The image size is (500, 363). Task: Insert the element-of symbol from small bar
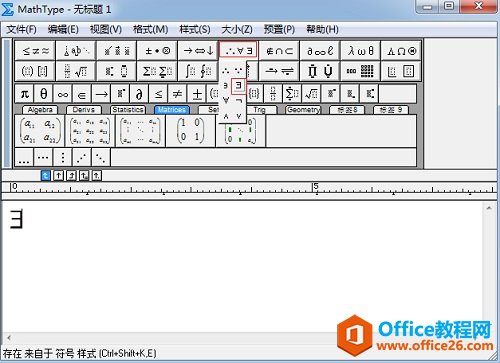click(x=82, y=94)
